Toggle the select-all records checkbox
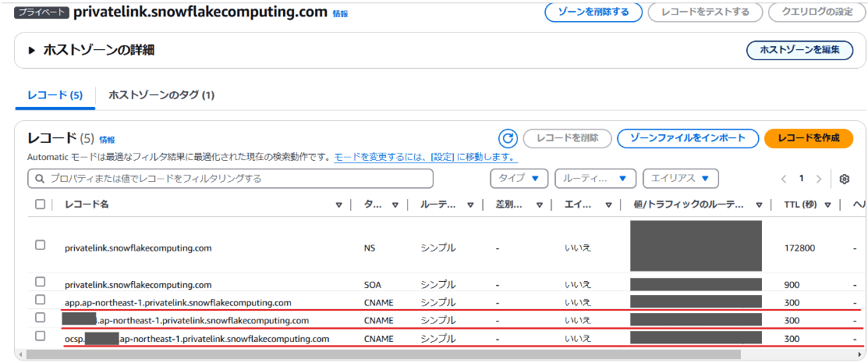 pos(40,205)
